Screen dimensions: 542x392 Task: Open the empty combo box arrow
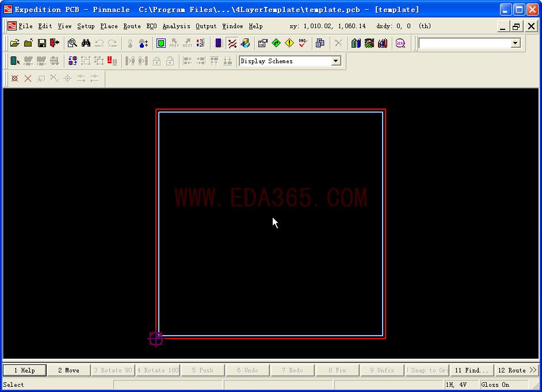pyautogui.click(x=516, y=43)
